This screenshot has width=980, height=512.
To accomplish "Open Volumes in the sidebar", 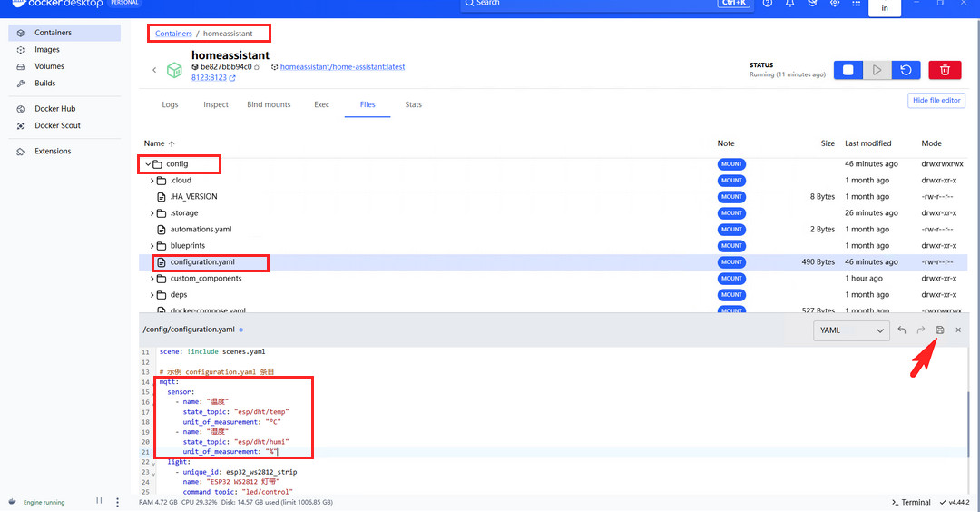I will [49, 66].
